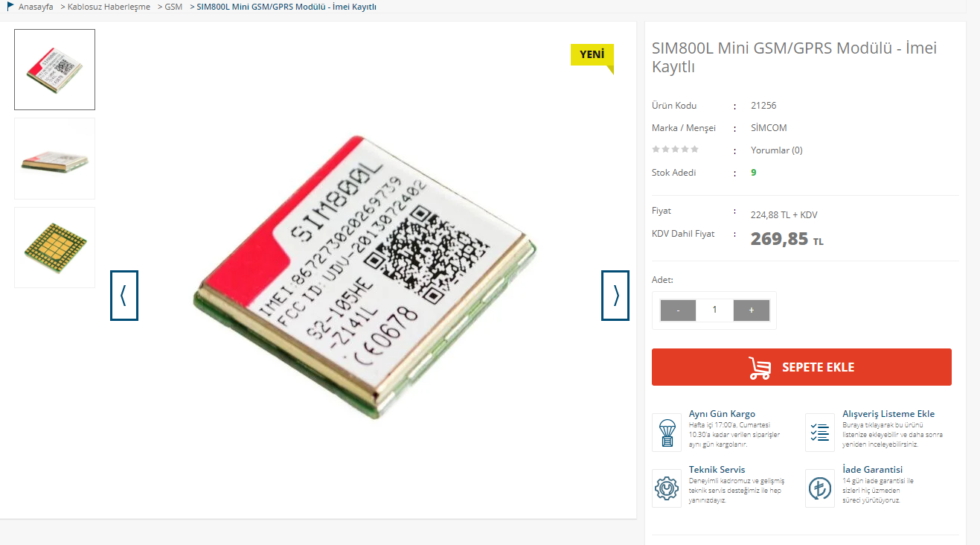980x545 pixels.
Task: Open the GSM breadcrumb category
Action: [x=173, y=7]
